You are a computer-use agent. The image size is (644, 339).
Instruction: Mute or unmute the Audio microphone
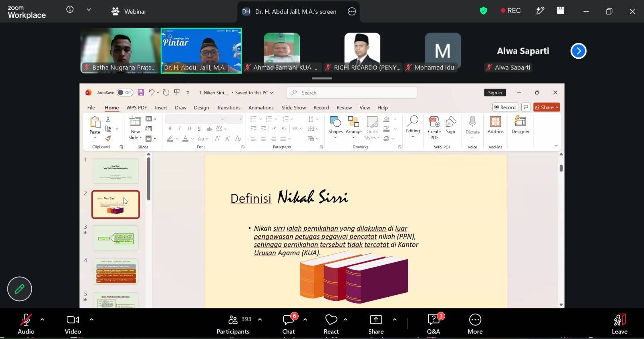pos(26,324)
